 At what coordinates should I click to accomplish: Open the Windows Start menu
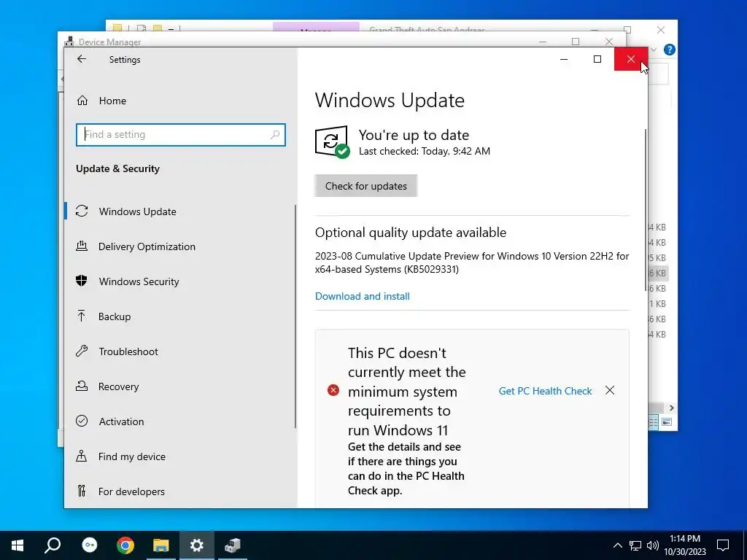point(18,545)
